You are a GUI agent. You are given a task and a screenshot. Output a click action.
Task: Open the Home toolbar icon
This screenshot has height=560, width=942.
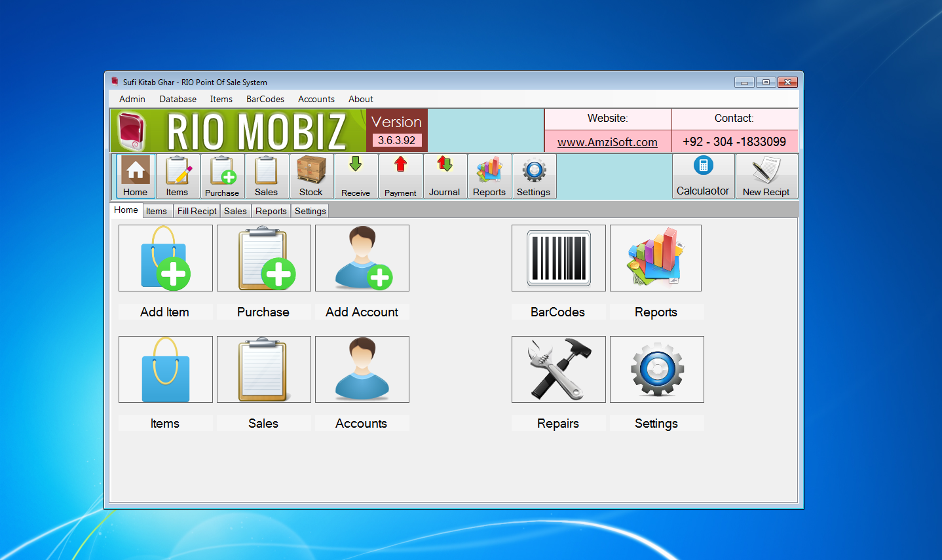135,176
